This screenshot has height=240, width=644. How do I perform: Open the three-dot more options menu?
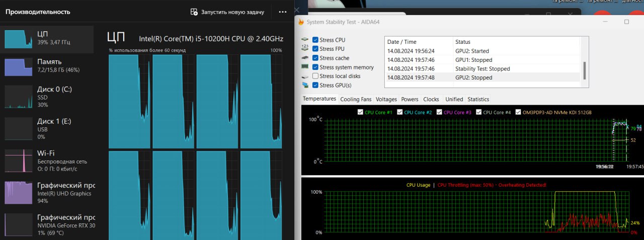(283, 12)
